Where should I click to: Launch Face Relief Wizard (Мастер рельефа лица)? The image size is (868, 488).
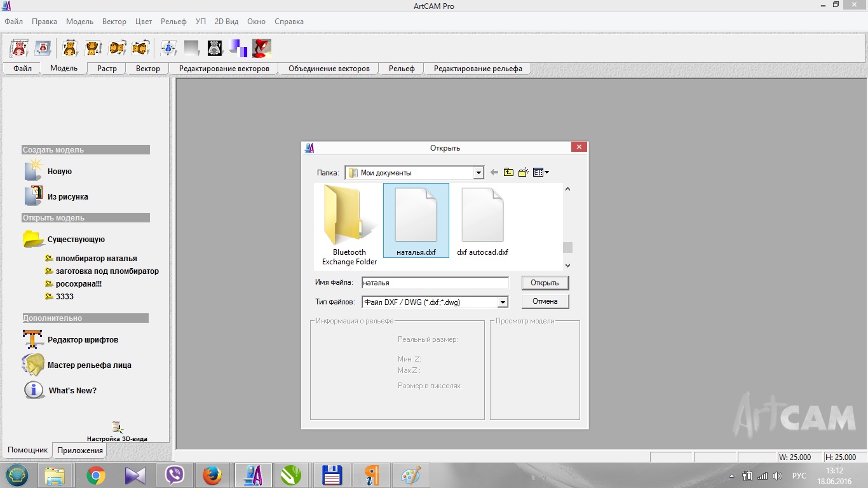[x=89, y=365]
